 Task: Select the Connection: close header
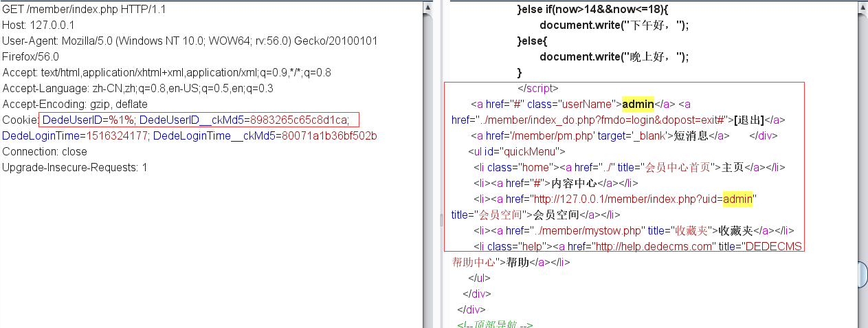click(x=45, y=152)
